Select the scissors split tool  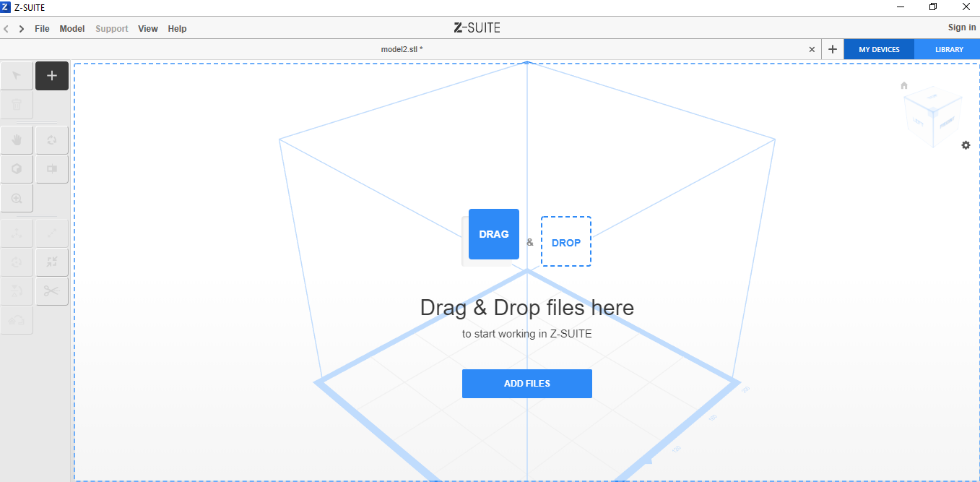[x=52, y=291]
